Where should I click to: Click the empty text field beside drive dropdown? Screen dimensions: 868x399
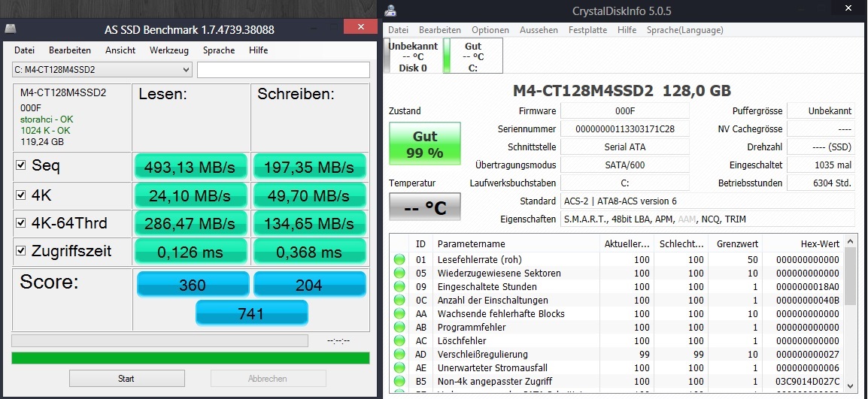click(284, 70)
